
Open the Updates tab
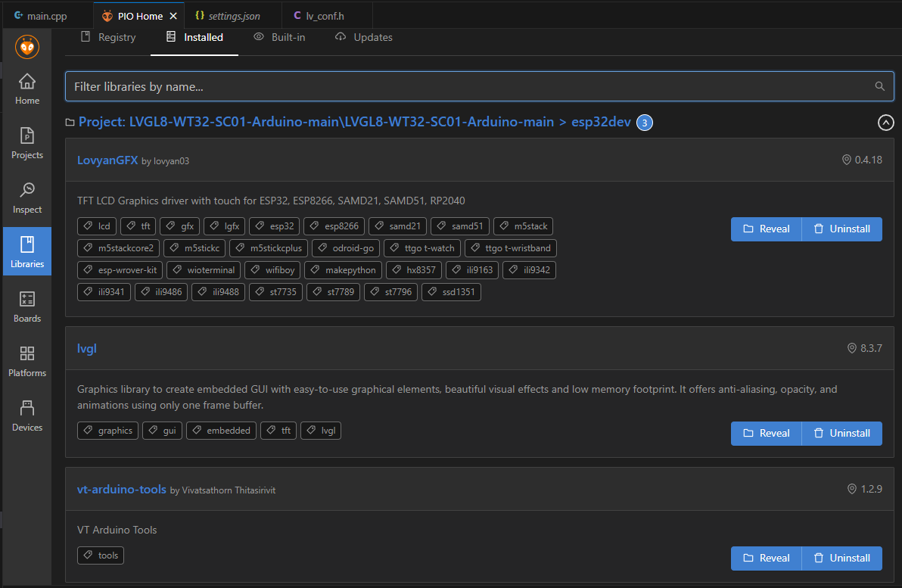(363, 37)
